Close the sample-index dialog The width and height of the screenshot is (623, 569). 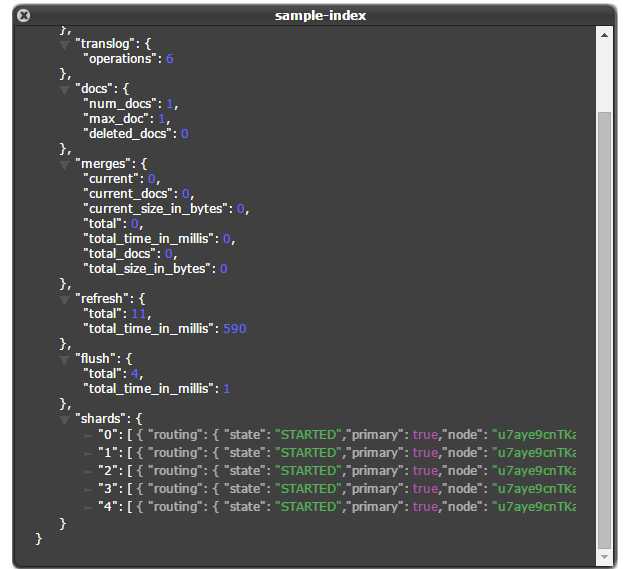point(24,15)
